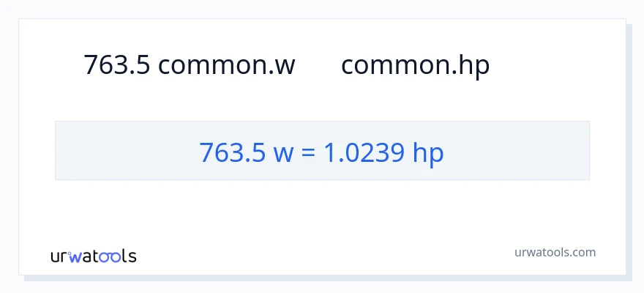Viewport: 644px width, 293px height.
Task: Click '.com' in the urwatools.com text
Action: [583, 252]
